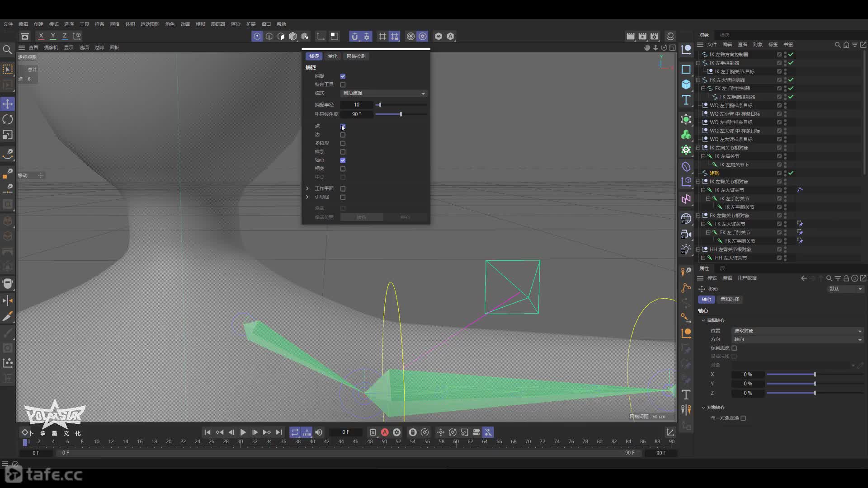Open the 标签 menu in object manager
This screenshot has width=868, height=488.
pyautogui.click(x=773, y=45)
